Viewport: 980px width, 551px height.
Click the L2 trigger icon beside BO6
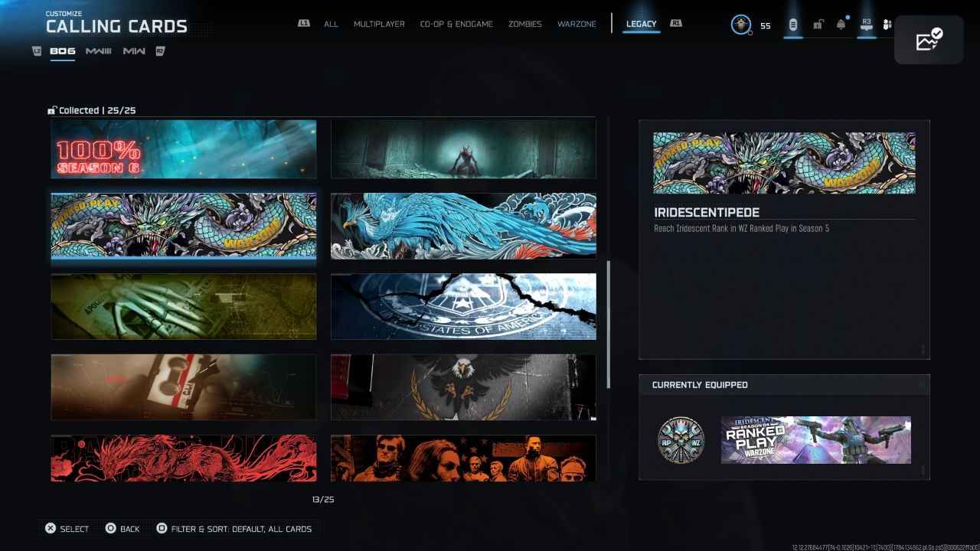(x=38, y=51)
